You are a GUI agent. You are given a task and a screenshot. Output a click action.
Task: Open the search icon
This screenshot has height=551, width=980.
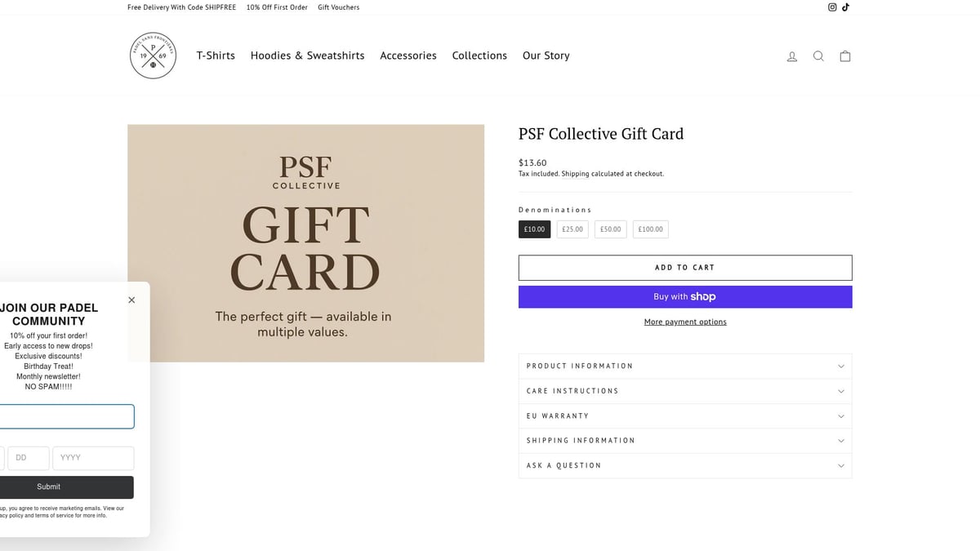818,56
